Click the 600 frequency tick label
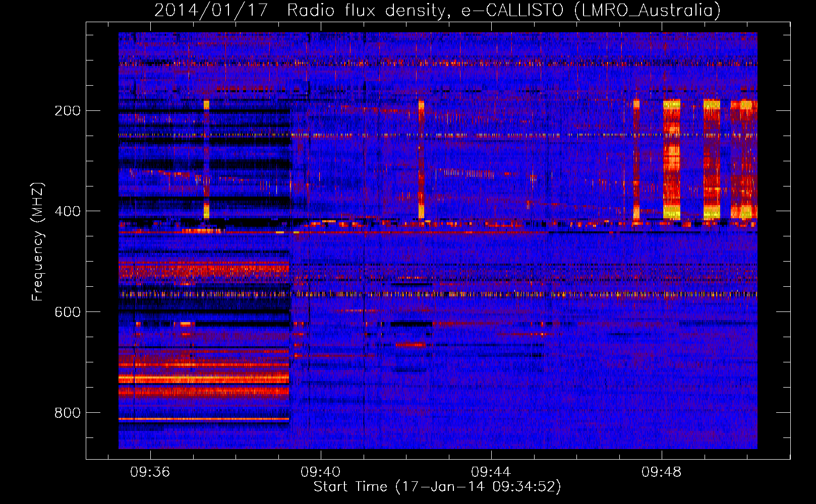816x504 pixels. click(x=68, y=312)
